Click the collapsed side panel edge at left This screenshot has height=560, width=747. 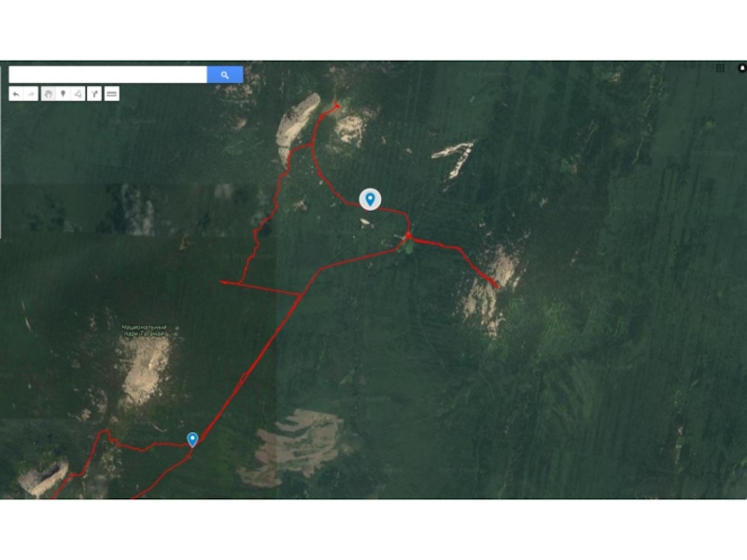click(1, 152)
